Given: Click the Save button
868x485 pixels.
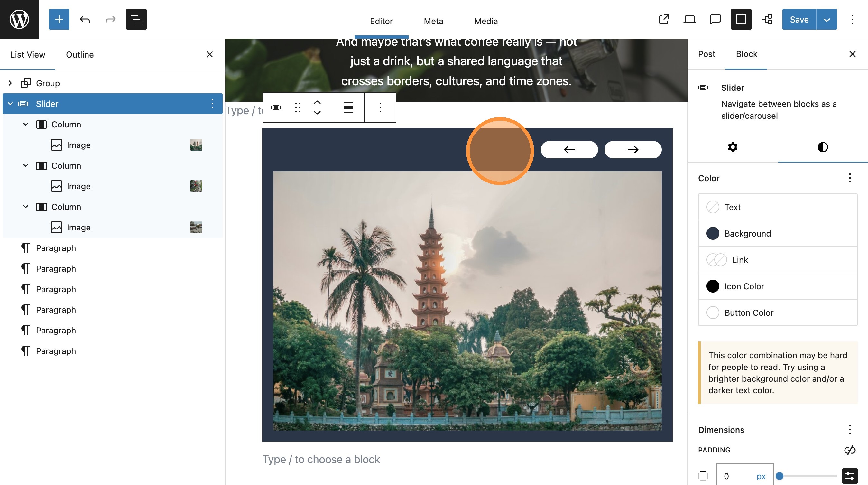Looking at the screenshot, I should point(799,19).
